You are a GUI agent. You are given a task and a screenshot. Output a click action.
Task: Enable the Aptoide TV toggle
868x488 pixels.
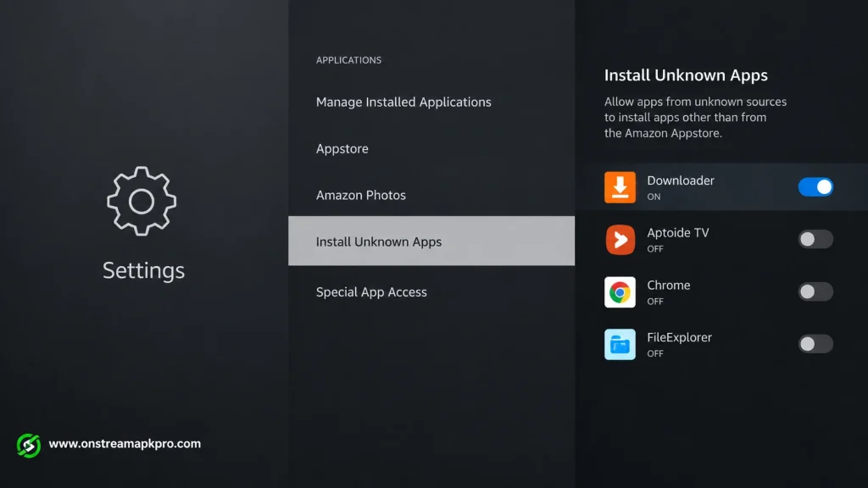pos(815,239)
